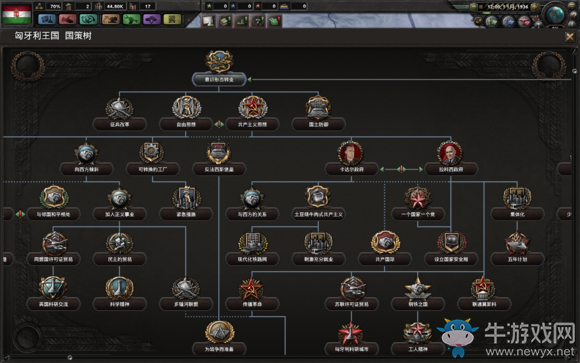Click the 自由思想 focus label button
Image resolution: width=580 pixels, height=363 pixels.
click(x=186, y=124)
